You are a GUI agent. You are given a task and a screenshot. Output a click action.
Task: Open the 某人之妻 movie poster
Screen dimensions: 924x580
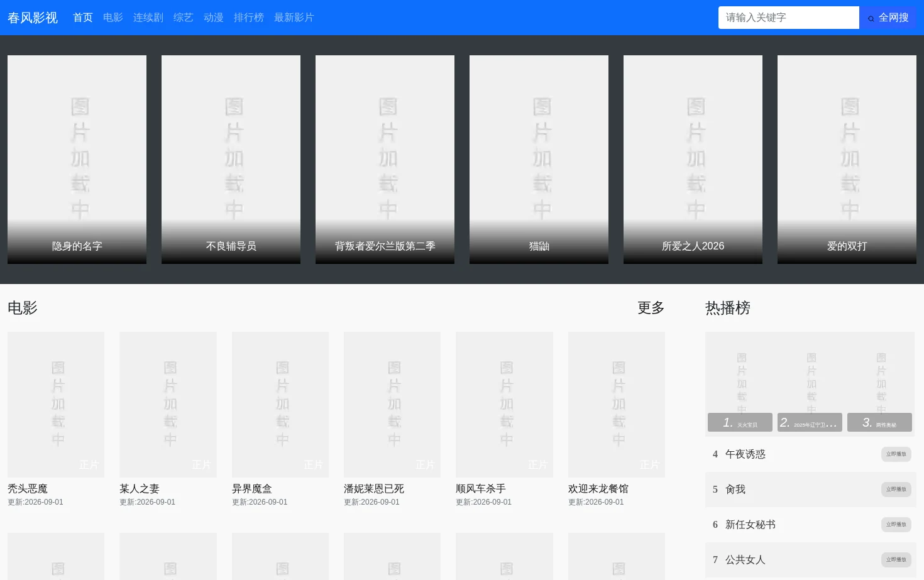[x=168, y=405]
